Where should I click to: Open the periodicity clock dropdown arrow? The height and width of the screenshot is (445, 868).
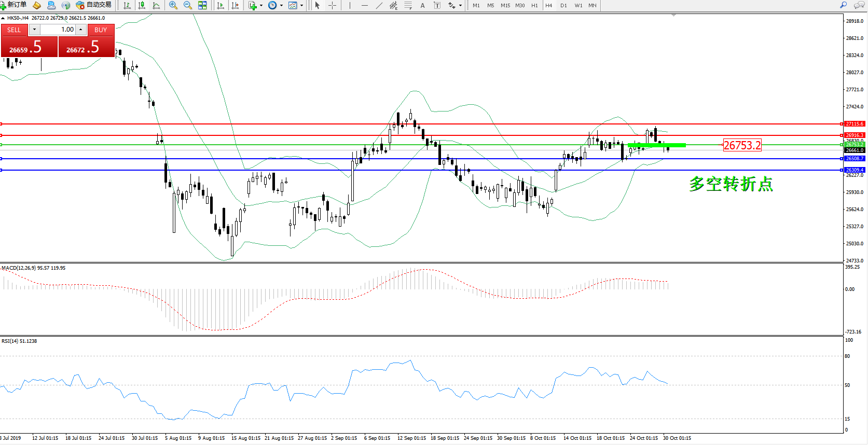pos(281,5)
